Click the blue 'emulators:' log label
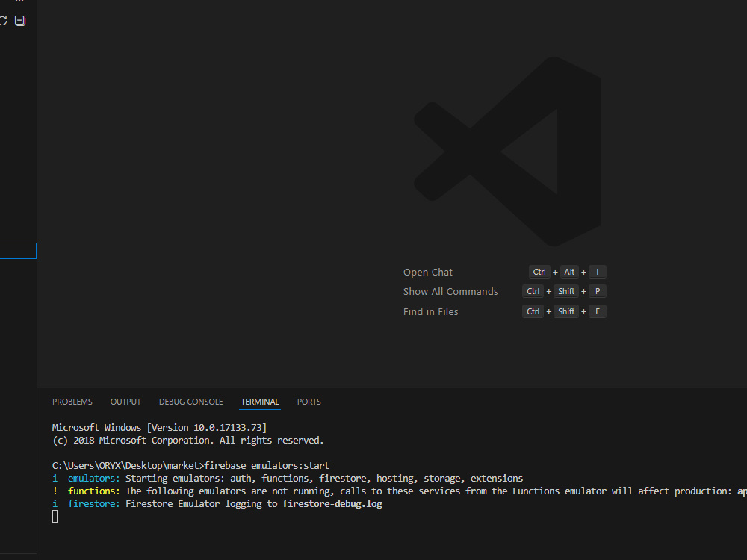The height and width of the screenshot is (560, 747). pos(94,478)
